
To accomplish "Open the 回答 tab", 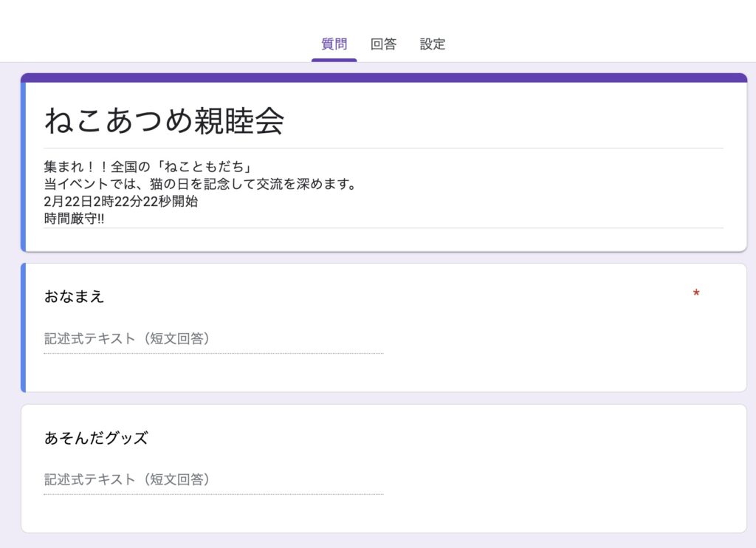I will coord(383,44).
